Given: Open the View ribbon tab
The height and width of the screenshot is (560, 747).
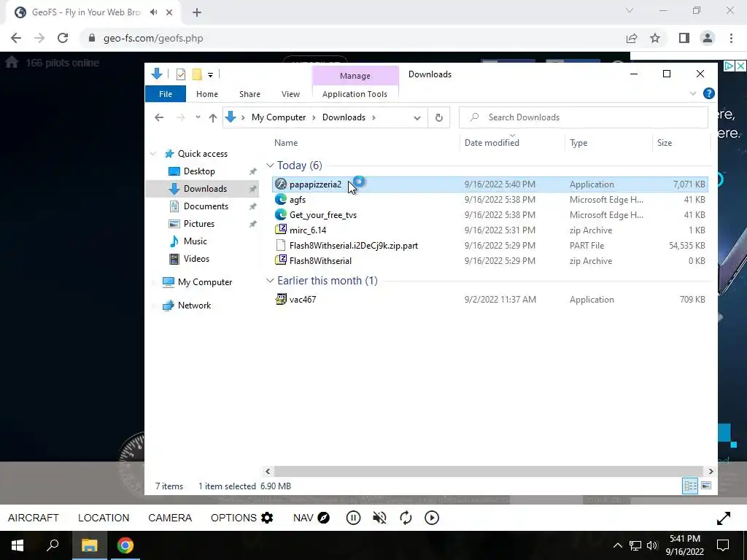Looking at the screenshot, I should (290, 94).
